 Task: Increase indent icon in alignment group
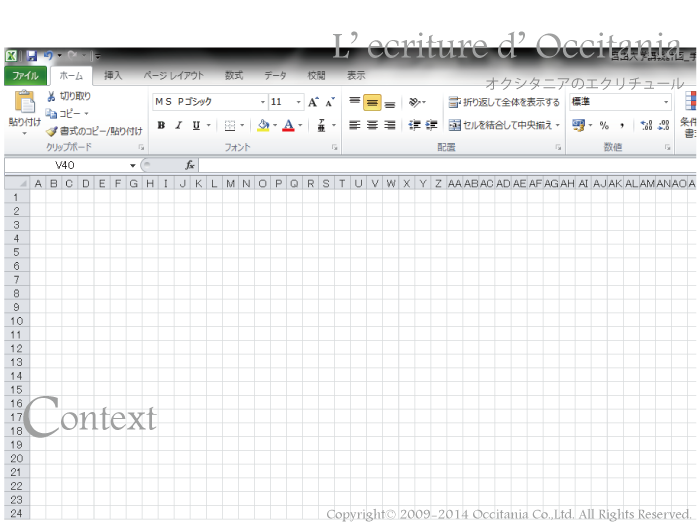(431, 125)
